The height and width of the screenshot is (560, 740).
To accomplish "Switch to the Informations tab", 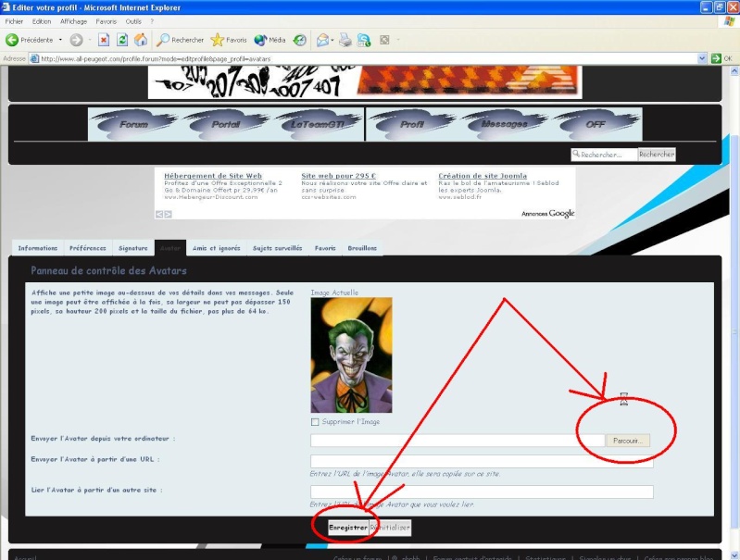I will (38, 248).
